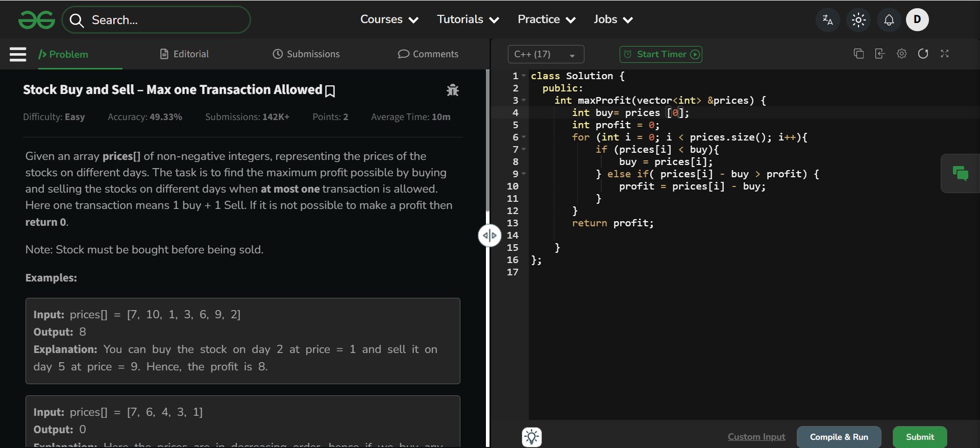Open the language translate icon
The image size is (980, 448).
coord(827,20)
